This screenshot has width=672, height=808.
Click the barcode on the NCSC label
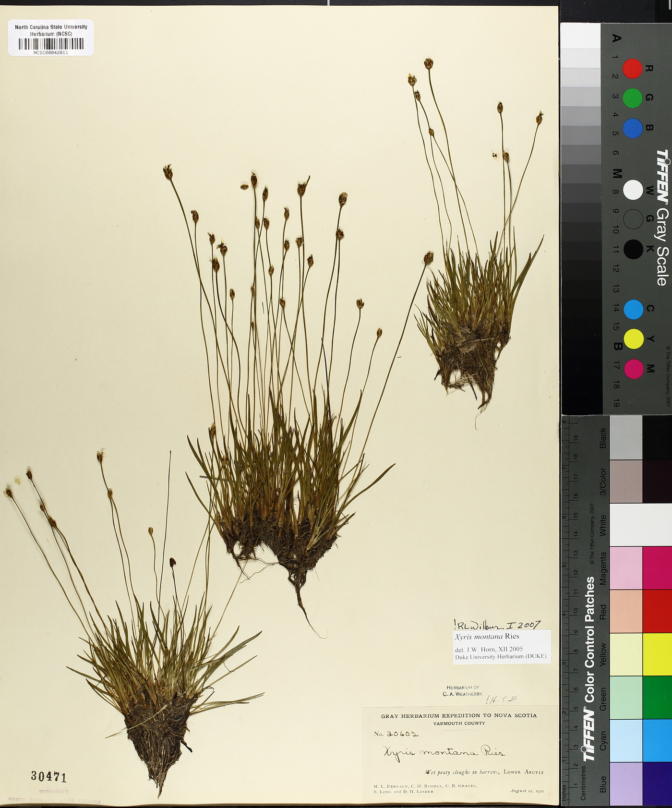51,43
